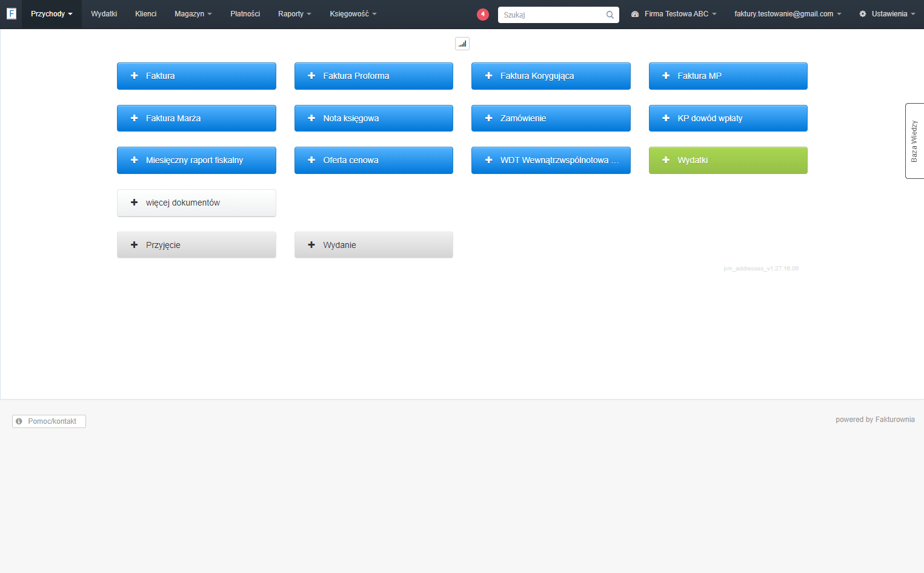Click the magnifier icon in the search box

(610, 15)
